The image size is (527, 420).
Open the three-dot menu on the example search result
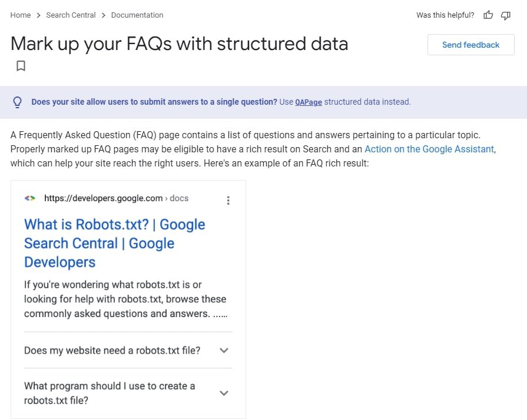click(228, 200)
